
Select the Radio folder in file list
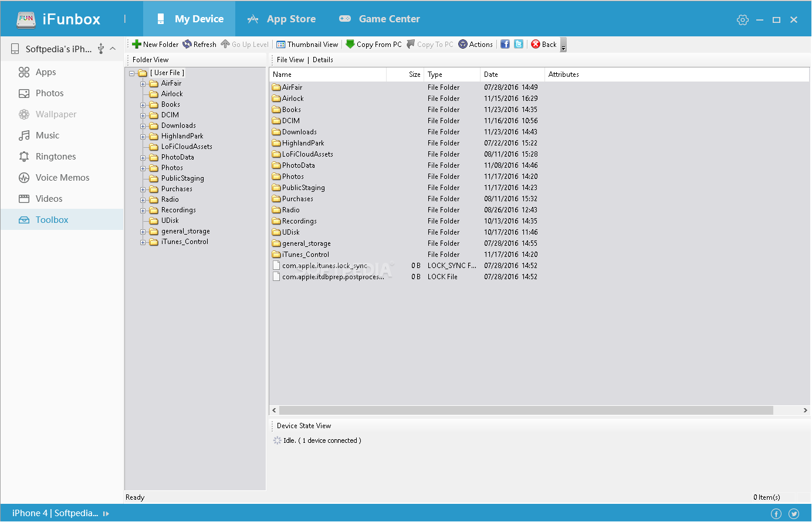[286, 210]
